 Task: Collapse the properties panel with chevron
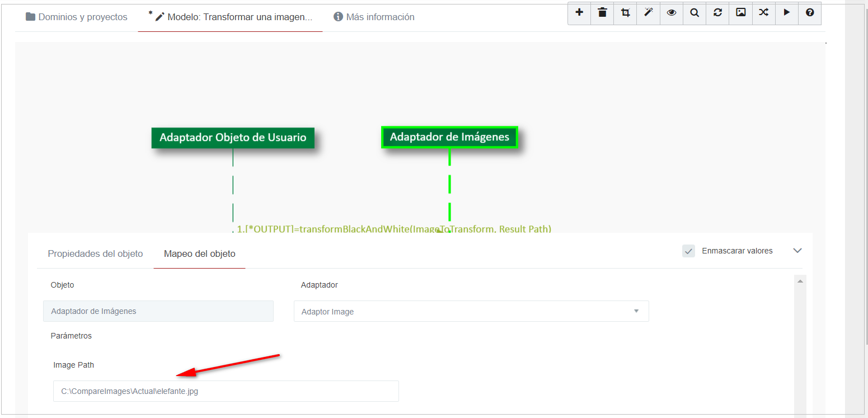(x=797, y=251)
